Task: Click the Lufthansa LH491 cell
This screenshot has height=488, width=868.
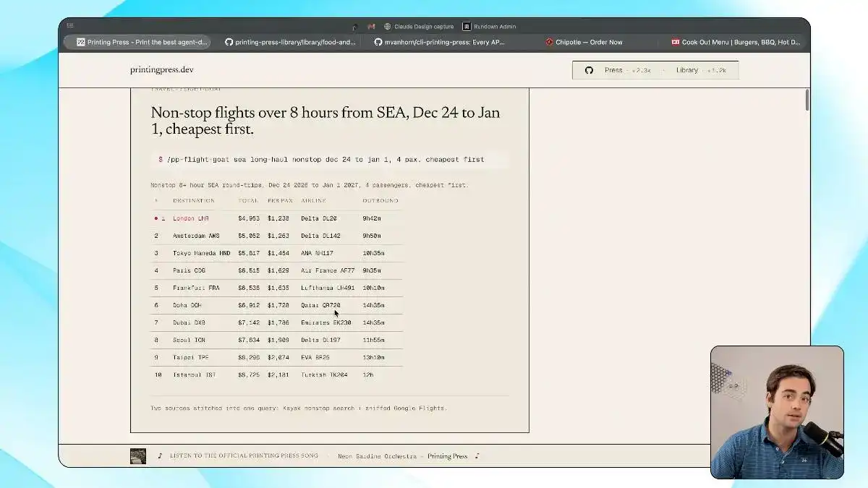Action: [328, 288]
